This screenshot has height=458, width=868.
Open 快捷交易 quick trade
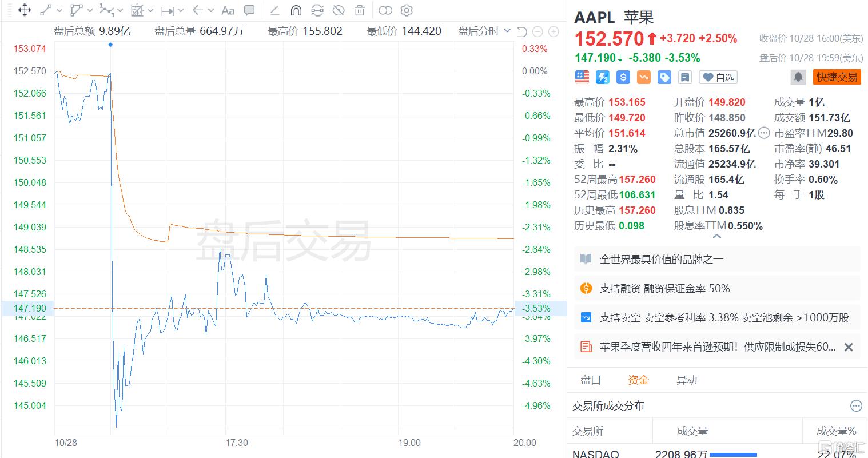[x=837, y=77]
